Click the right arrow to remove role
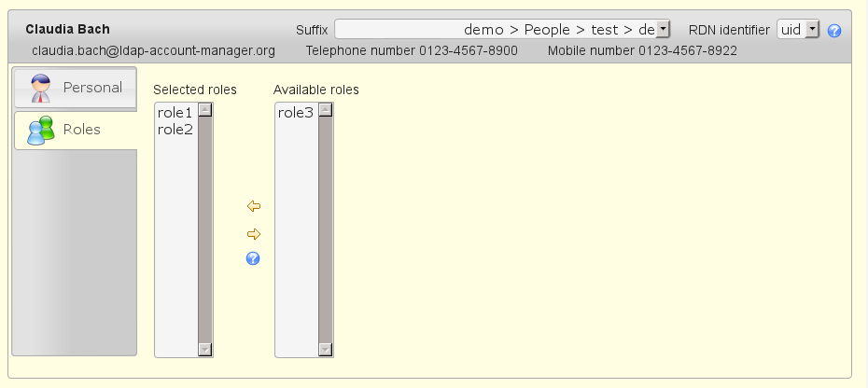The image size is (868, 388). pyautogui.click(x=253, y=234)
